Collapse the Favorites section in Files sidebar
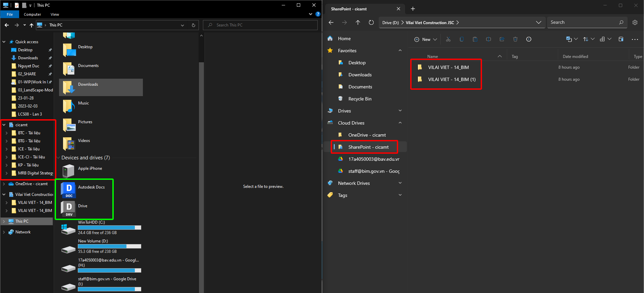Image resolution: width=644 pixels, height=293 pixels. coord(400,51)
